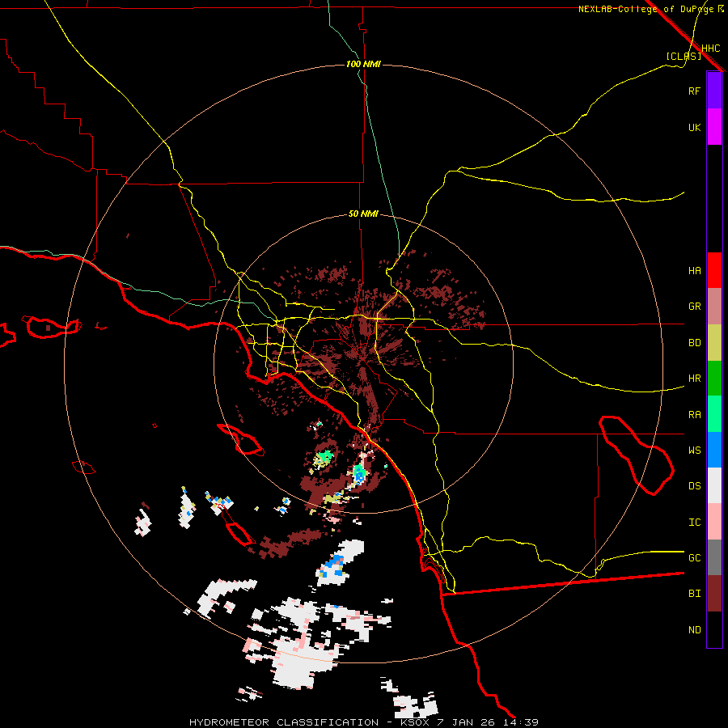This screenshot has width=728, height=728.
Task: Click the DS white legend swatch
Action: click(714, 485)
